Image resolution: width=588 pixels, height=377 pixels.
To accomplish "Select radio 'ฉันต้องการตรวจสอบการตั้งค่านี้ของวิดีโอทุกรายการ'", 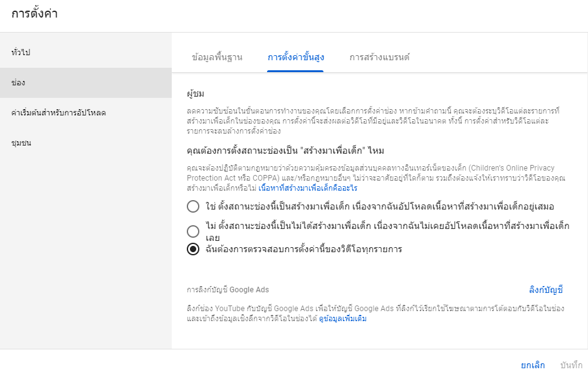I will pos(193,249).
